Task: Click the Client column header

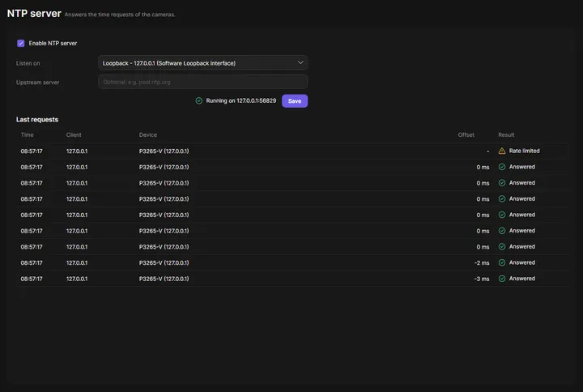Action: pos(74,134)
